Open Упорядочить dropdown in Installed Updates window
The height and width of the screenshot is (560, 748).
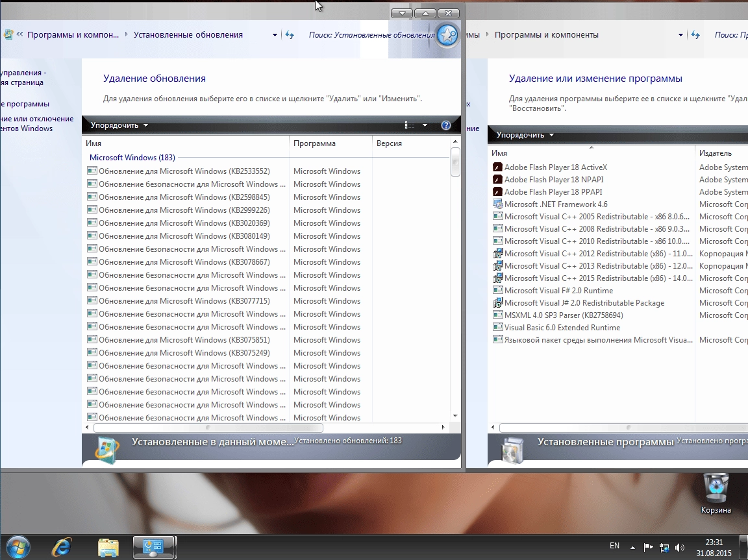click(x=119, y=125)
